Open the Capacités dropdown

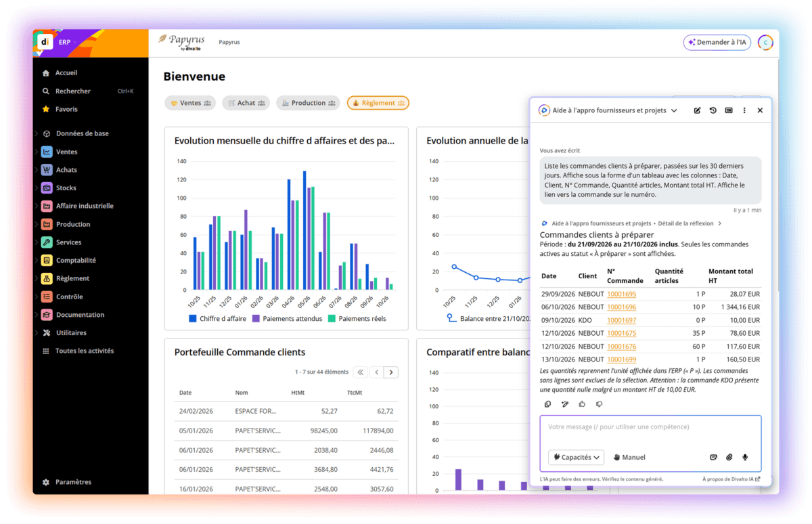576,458
